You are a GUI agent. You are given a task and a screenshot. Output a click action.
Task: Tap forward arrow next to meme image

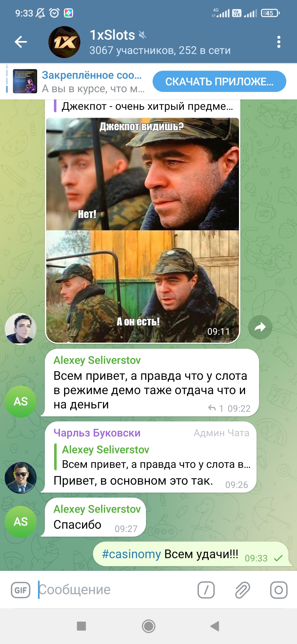[260, 327]
